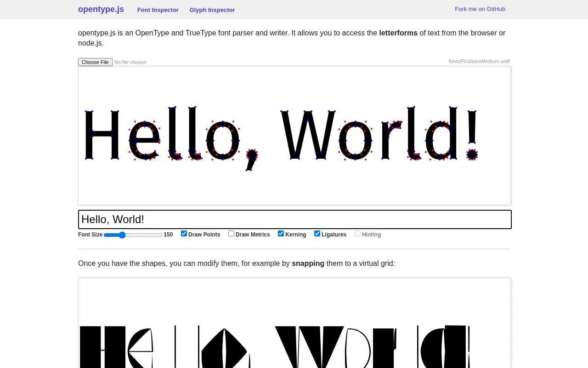Image resolution: width=588 pixels, height=368 pixels.
Task: Enable the Draw Metrics checkbox
Action: (x=231, y=234)
